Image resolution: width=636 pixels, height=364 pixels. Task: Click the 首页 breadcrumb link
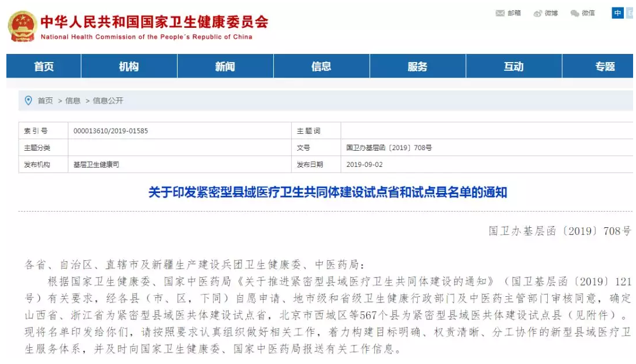(x=45, y=100)
